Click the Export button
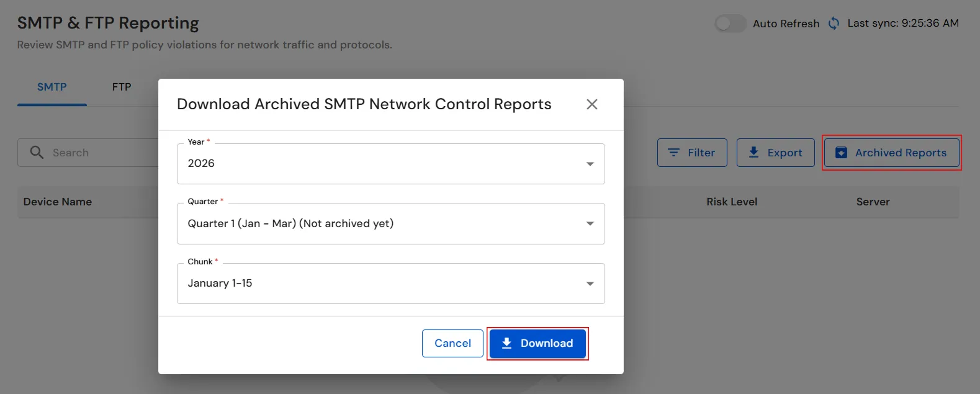Screen dimensions: 980x394 coord(775,153)
